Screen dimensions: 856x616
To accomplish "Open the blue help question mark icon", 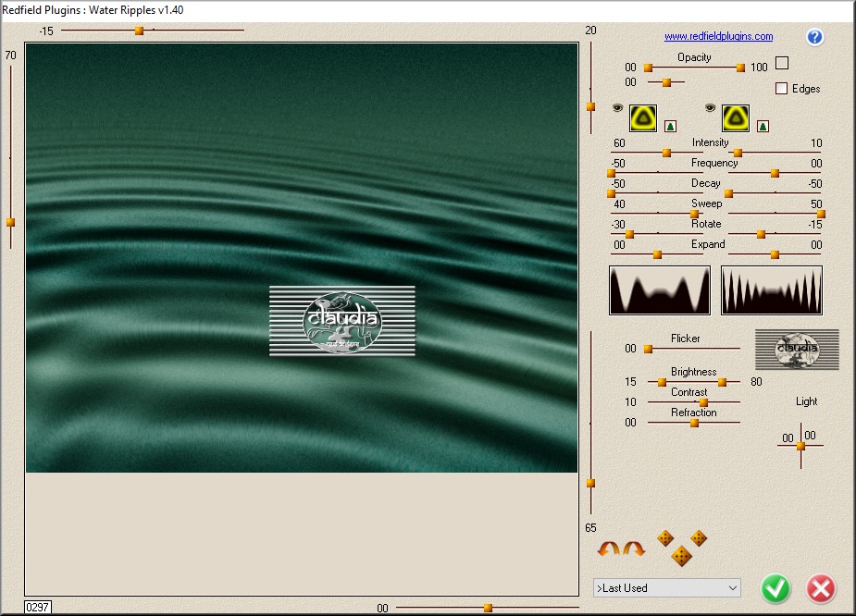I will (814, 37).
